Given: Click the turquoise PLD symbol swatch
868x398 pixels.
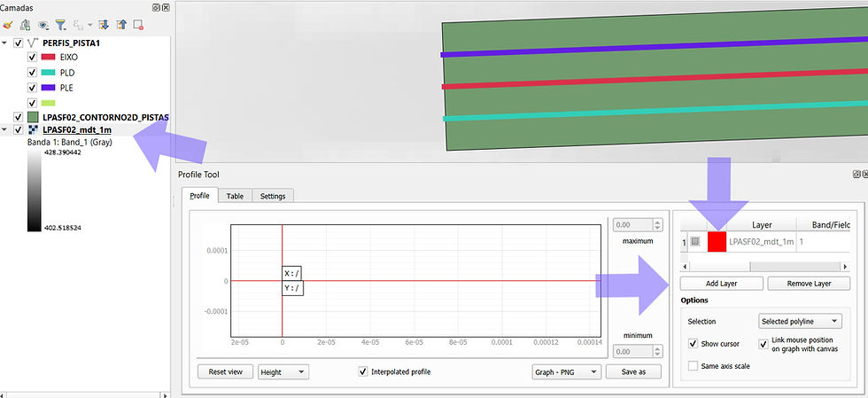Looking at the screenshot, I should pyautogui.click(x=48, y=73).
